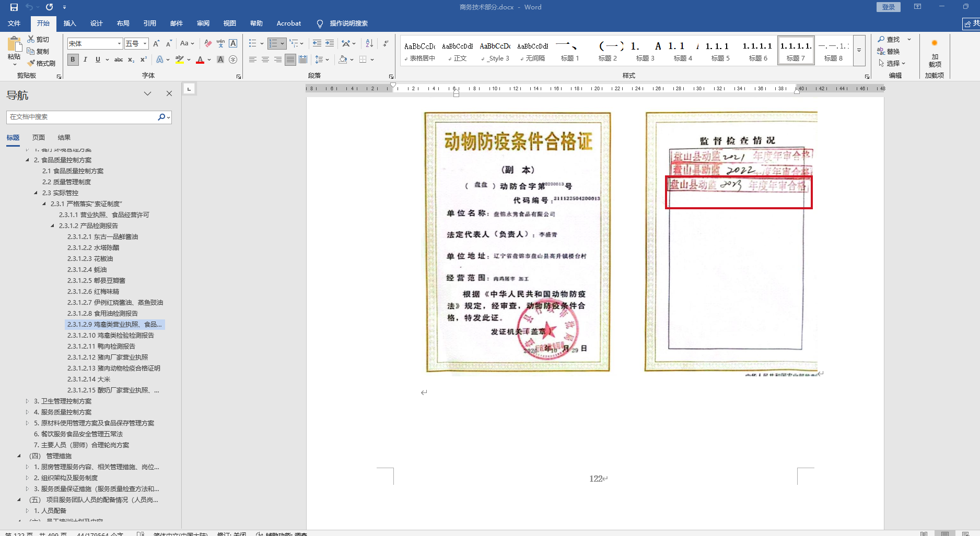This screenshot has width=980, height=536.
Task: Click the 替换 (Replace) button
Action: (x=889, y=51)
